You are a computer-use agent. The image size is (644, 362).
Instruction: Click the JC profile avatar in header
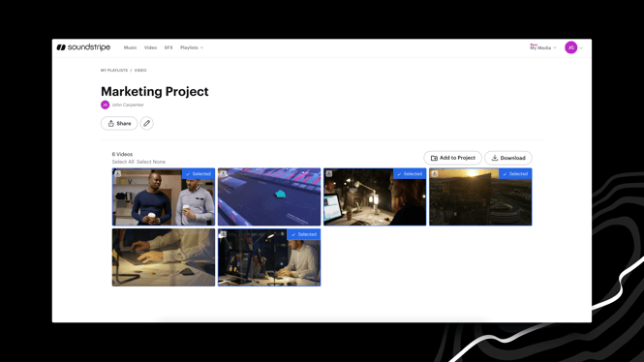[x=571, y=47]
